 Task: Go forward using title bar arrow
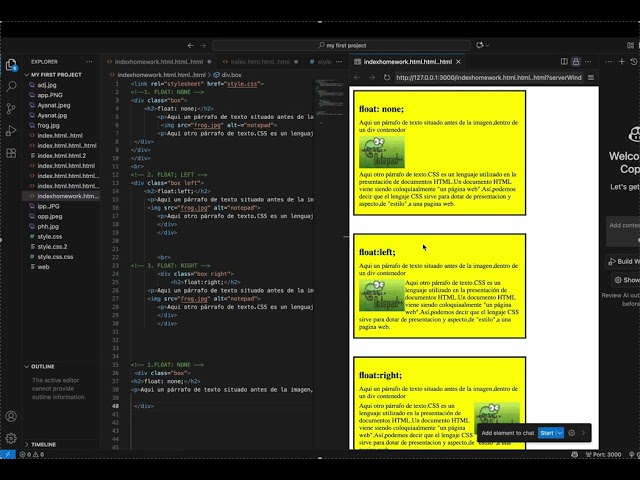point(203,45)
